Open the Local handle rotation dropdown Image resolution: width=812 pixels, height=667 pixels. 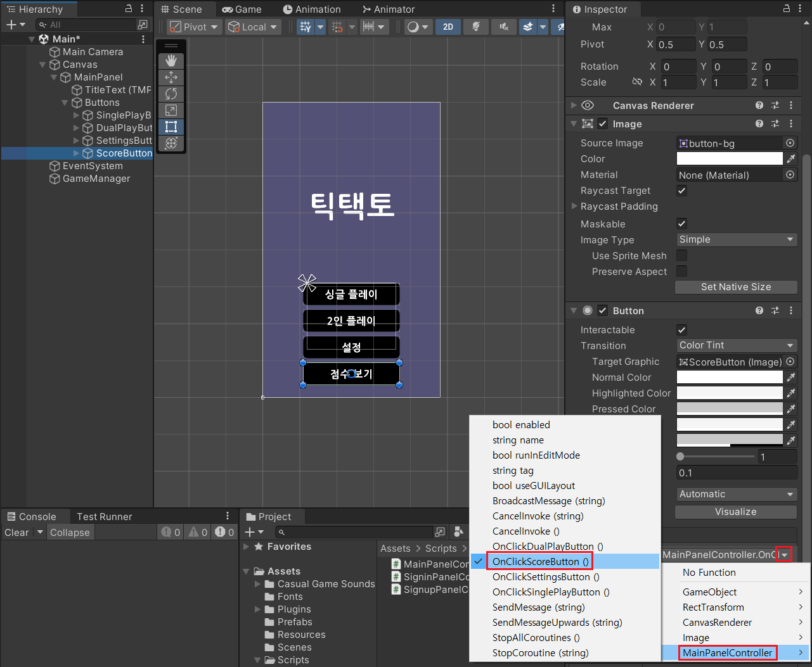point(254,27)
